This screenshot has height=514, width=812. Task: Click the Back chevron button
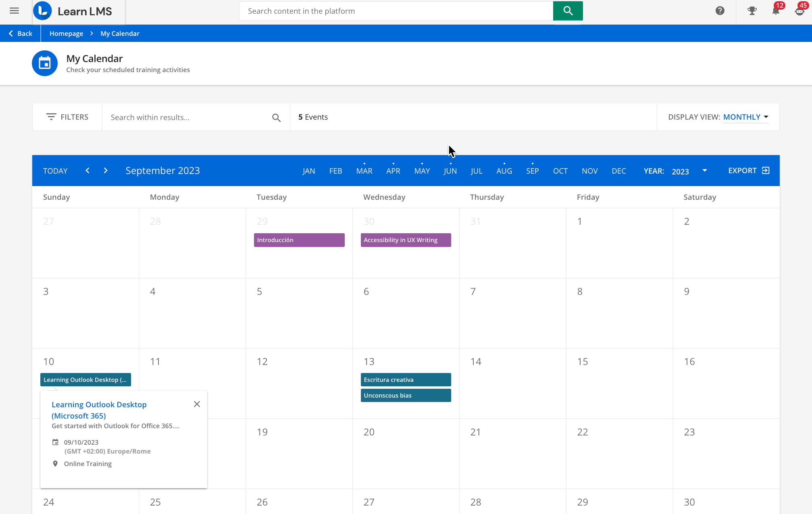20,33
